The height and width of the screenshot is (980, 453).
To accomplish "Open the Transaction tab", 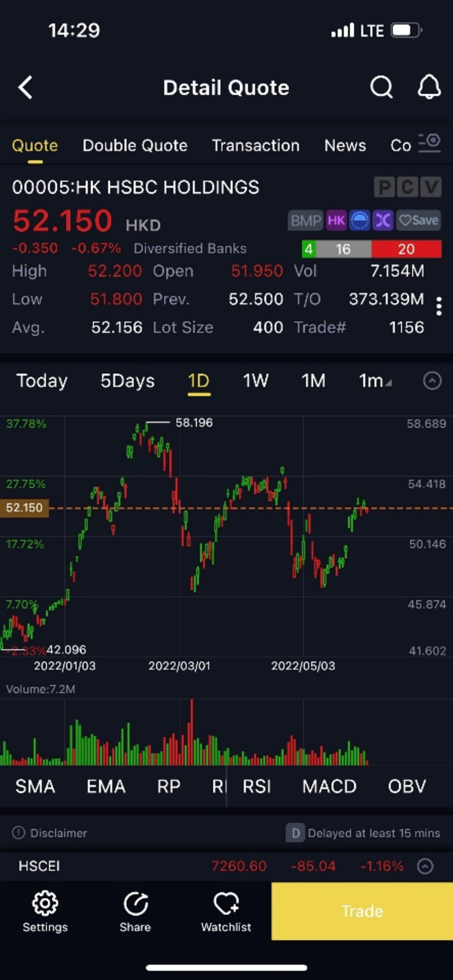I will (256, 146).
